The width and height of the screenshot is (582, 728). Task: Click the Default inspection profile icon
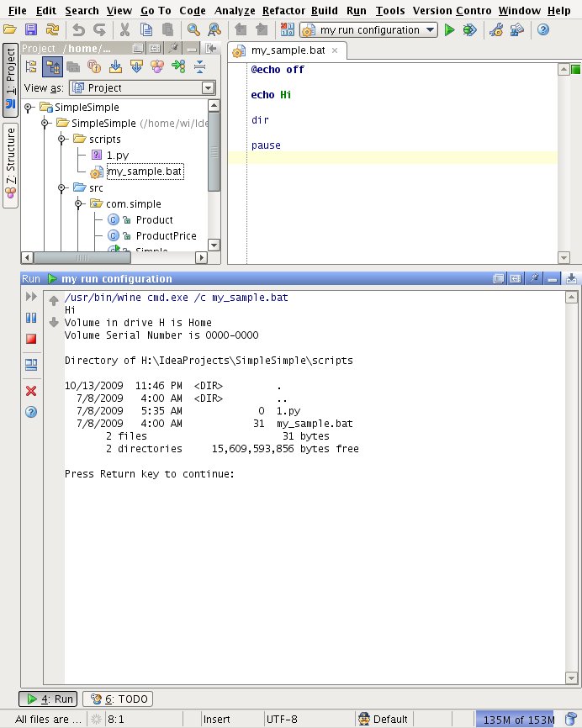coord(364,720)
